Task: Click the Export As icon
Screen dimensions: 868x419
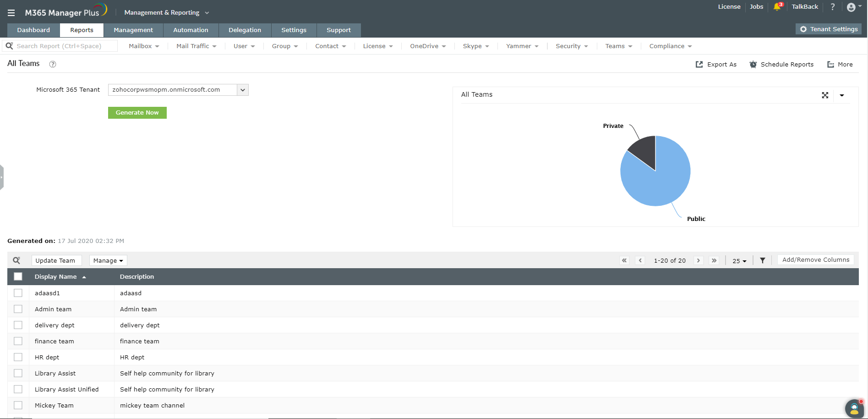Action: [x=699, y=65]
